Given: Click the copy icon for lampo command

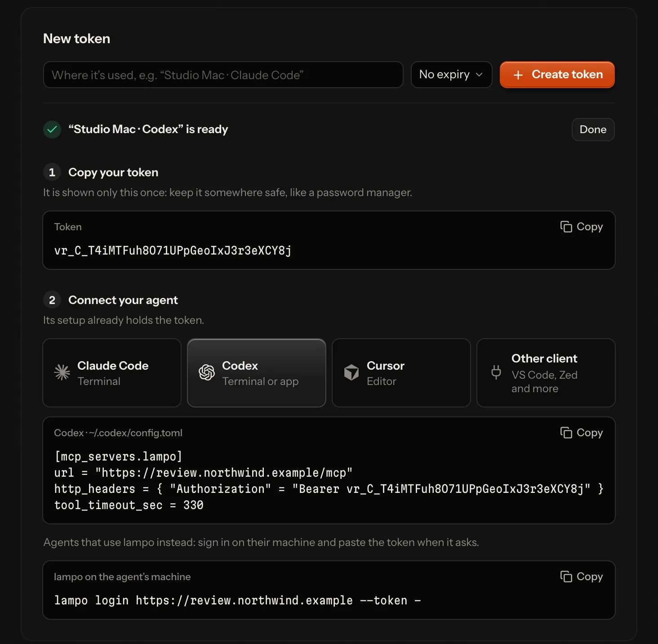Looking at the screenshot, I should (x=566, y=577).
